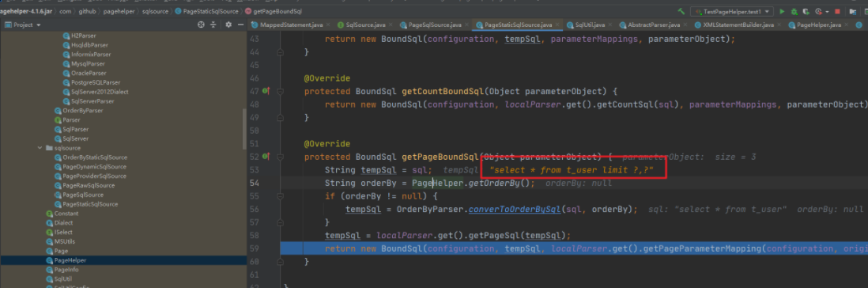The width and height of the screenshot is (868, 288).
Task: Open dropdown arrow beside profiler run icon
Action: (x=827, y=12)
